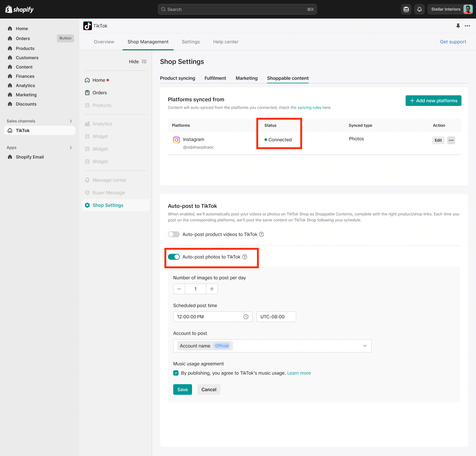Image resolution: width=476 pixels, height=456 pixels.
Task: Pin the TikTok app
Action: click(458, 26)
